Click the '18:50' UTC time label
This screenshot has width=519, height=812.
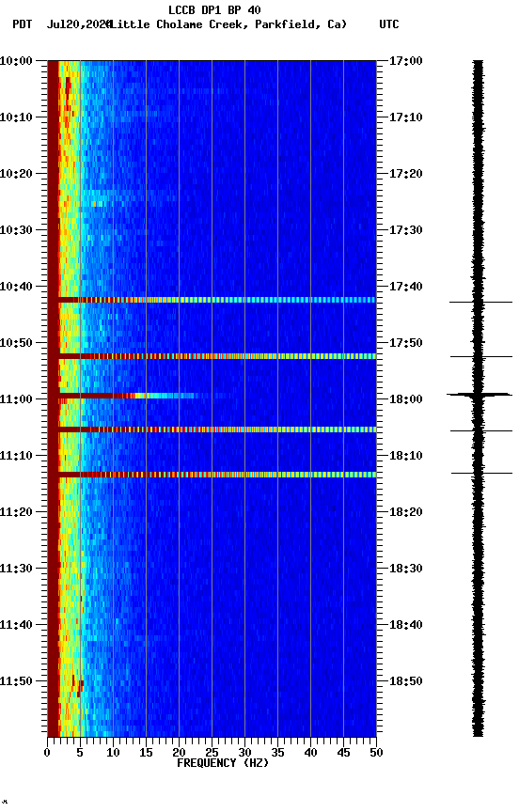point(406,681)
